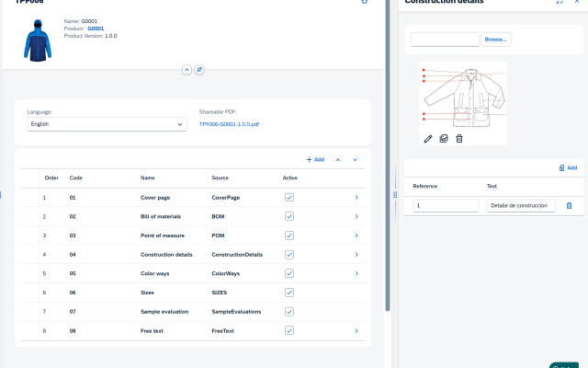This screenshot has height=368, width=588.
Task: Uncheck the Active checkbox for Bill of materials
Action: click(289, 216)
